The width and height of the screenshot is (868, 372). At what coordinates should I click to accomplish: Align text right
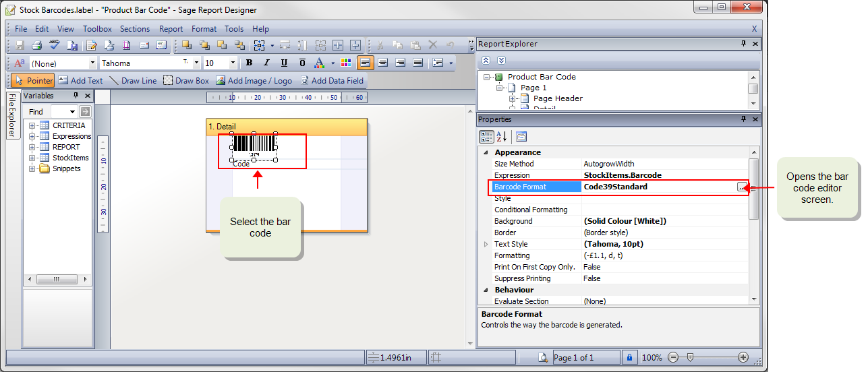[x=400, y=63]
